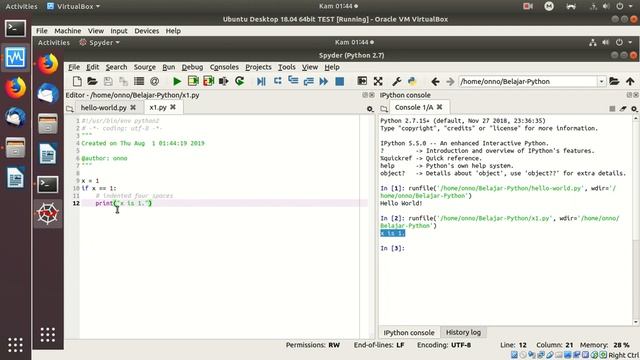Viewport: 640px width, 360px height.
Task: Open the Source menu
Action: 144,67
